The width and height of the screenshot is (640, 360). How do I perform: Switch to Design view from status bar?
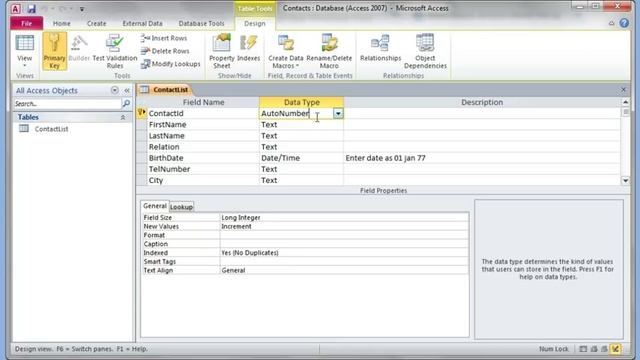[615, 349]
